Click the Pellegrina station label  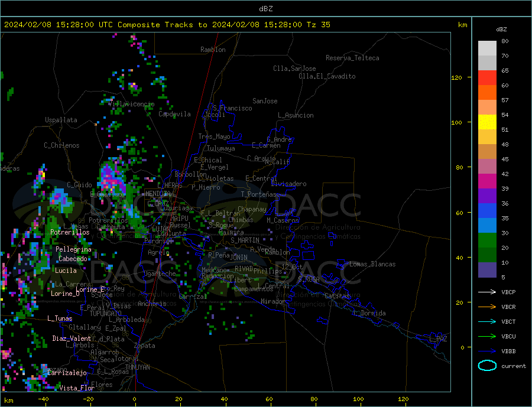[x=74, y=249]
